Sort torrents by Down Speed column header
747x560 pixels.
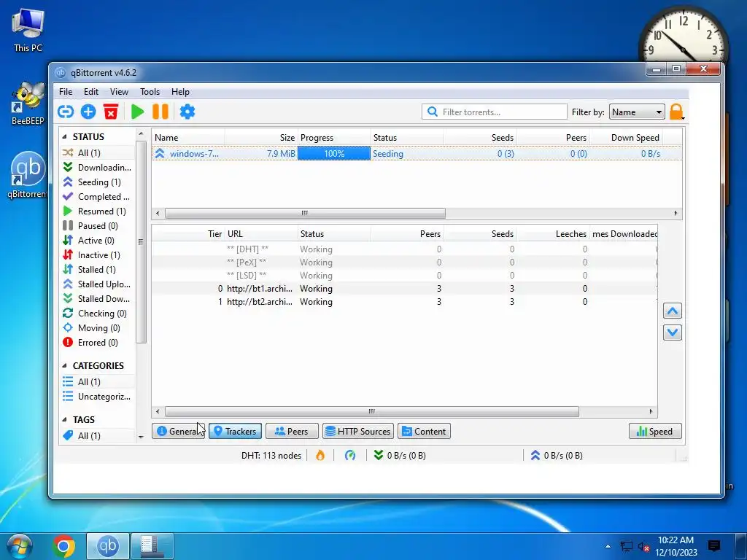pos(626,138)
